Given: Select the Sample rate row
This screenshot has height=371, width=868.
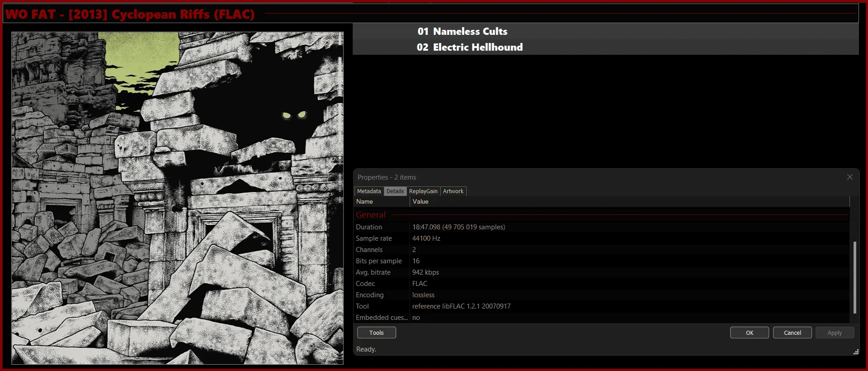Looking at the screenshot, I should click(x=602, y=238).
